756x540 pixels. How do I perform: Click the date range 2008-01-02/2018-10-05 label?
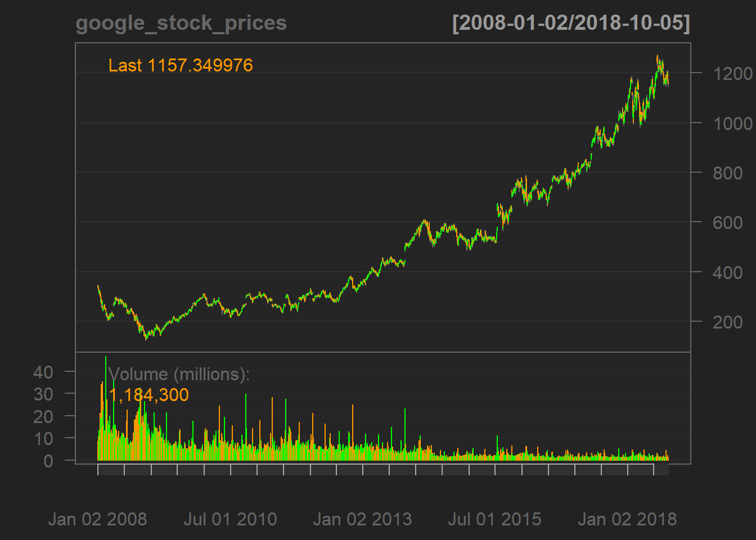571,23
